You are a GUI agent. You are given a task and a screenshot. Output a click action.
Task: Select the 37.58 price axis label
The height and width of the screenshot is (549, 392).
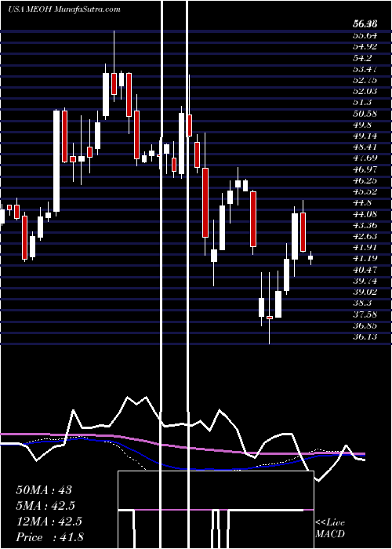pos(365,314)
